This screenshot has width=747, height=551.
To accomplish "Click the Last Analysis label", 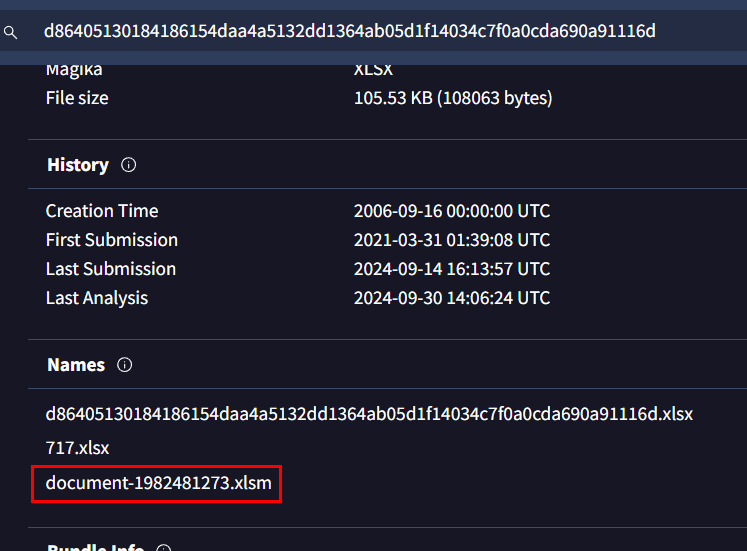I will point(97,298).
